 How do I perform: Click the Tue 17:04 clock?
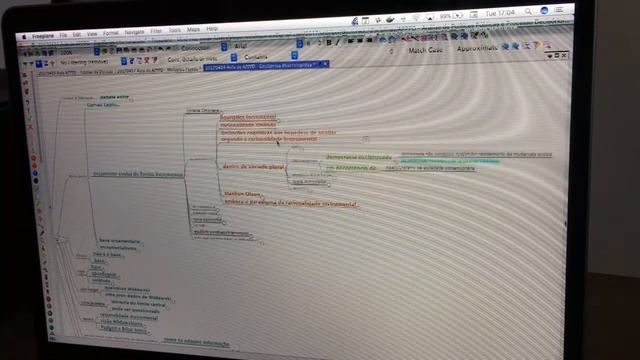500,13
